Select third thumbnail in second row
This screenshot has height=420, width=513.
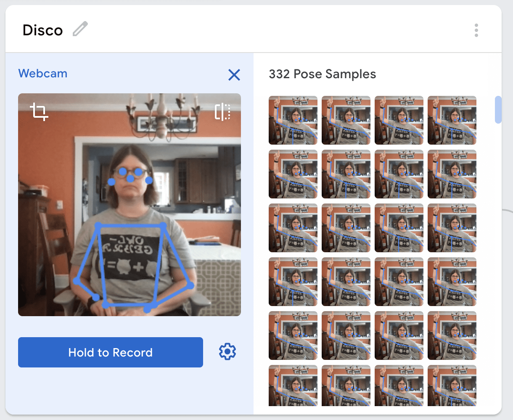coord(399,174)
